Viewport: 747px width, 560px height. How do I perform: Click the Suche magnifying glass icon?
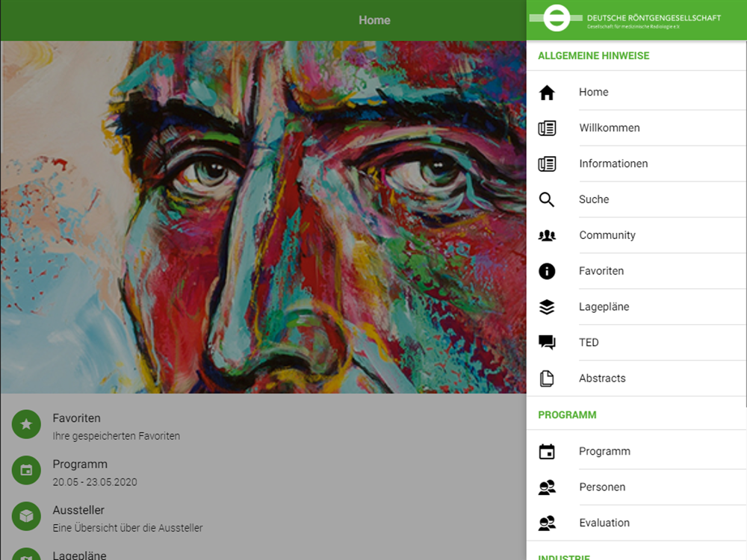click(x=547, y=199)
